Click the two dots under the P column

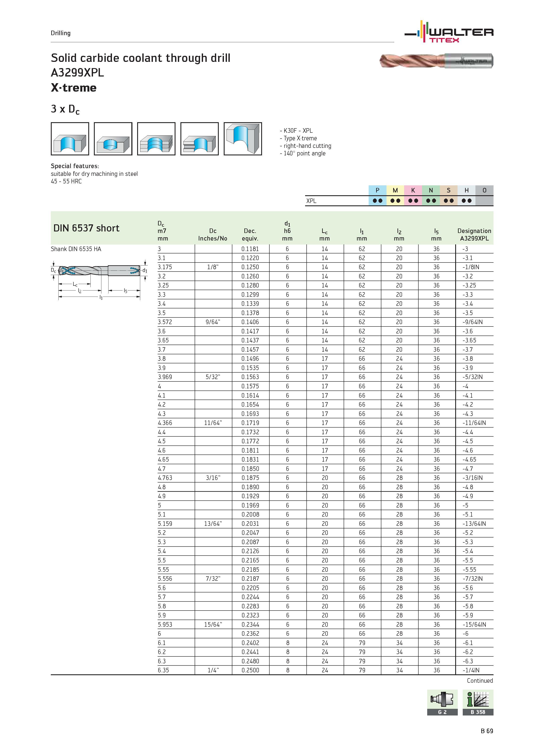pyautogui.click(x=377, y=200)
